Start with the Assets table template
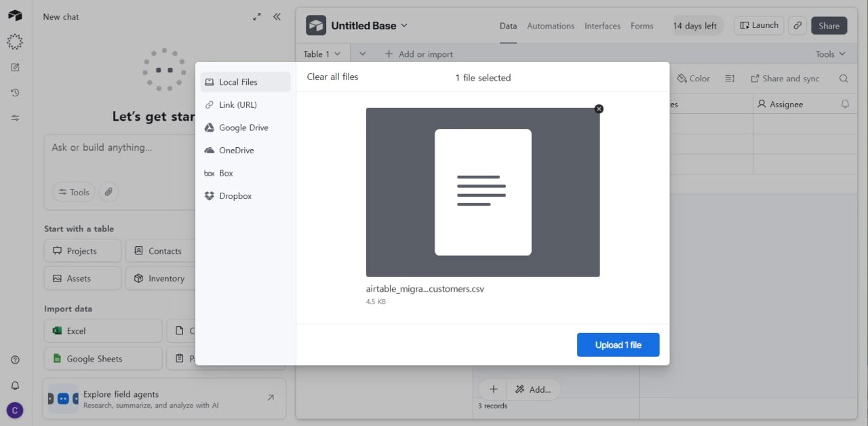The height and width of the screenshot is (426, 868). (x=83, y=278)
